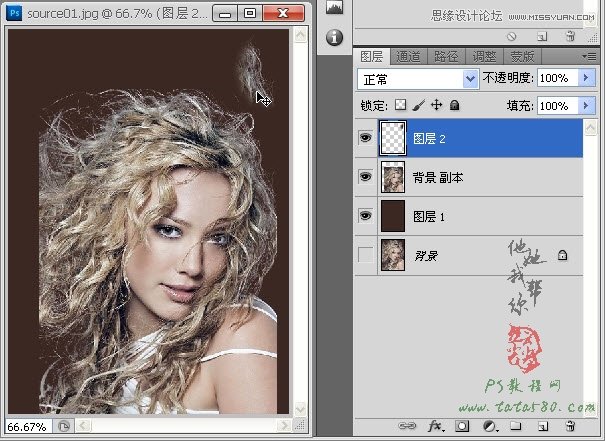
Task: Open the Layers panel flyout menu
Action: (589, 57)
